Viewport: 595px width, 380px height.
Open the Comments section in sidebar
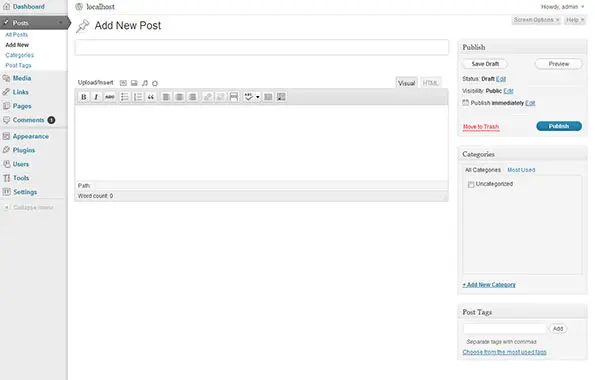coord(28,120)
